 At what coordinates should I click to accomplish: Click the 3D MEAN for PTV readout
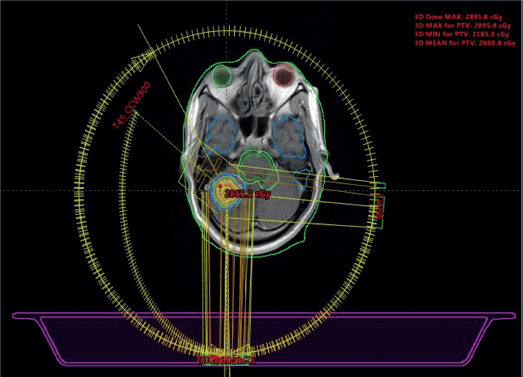[x=465, y=43]
